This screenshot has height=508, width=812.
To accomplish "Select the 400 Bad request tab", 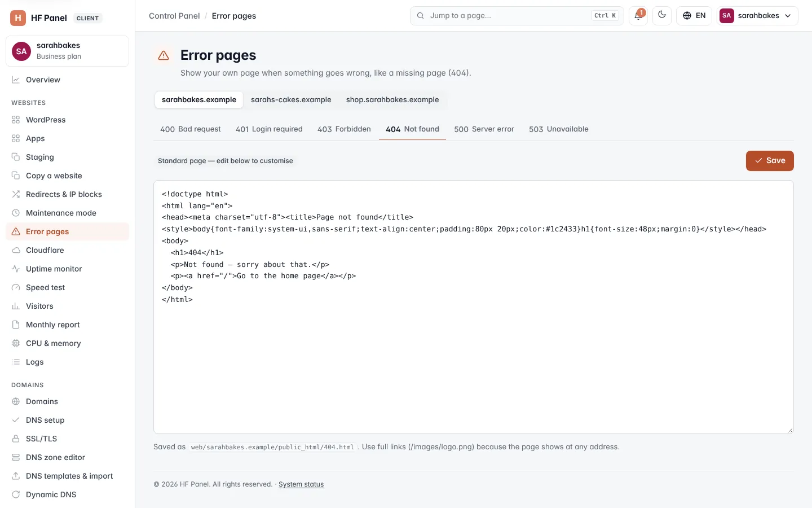I will coord(191,129).
